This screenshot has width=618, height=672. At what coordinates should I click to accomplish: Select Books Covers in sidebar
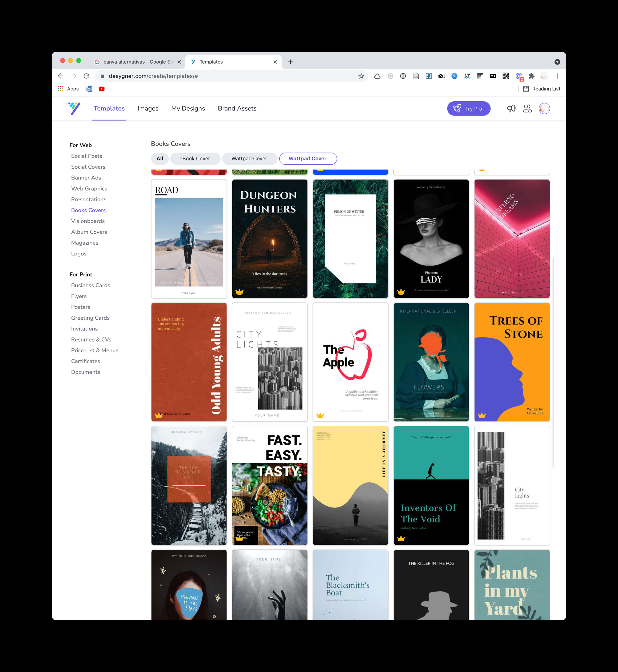pyautogui.click(x=88, y=210)
